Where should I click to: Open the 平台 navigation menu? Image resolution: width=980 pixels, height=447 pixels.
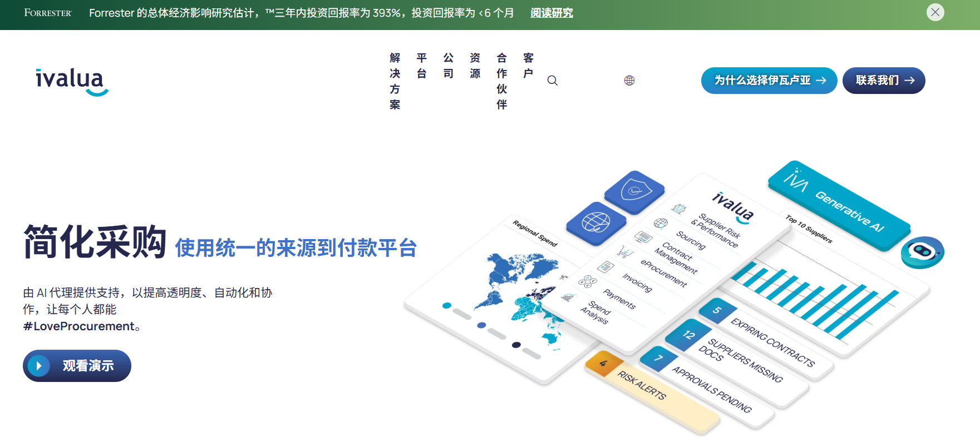pos(422,66)
